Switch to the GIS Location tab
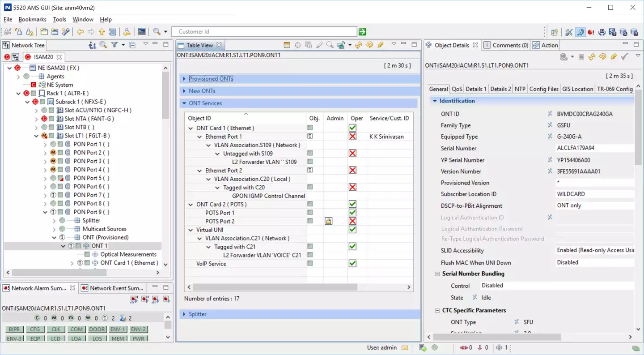Image resolution: width=644 pixels, height=355 pixels. click(578, 89)
